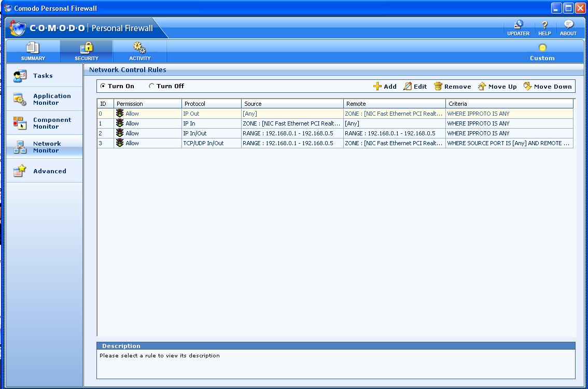Switch to the Security tab
Screen dimensions: 588x389
coord(86,51)
